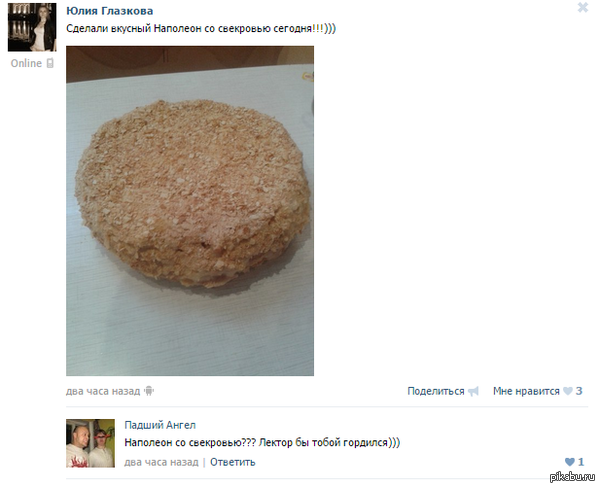Click Ответить to reply to comment
Image resolution: width=600 pixels, height=488 pixels.
(233, 462)
